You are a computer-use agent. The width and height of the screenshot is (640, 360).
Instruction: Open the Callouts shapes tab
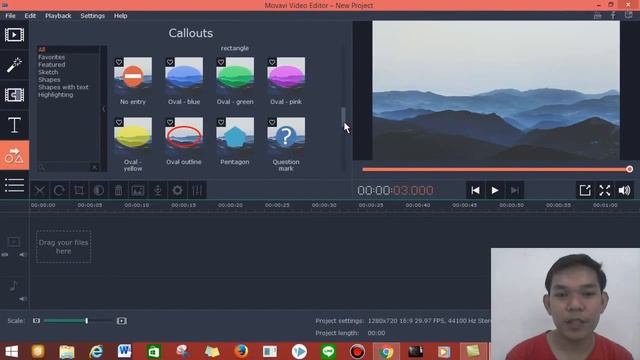(14, 155)
